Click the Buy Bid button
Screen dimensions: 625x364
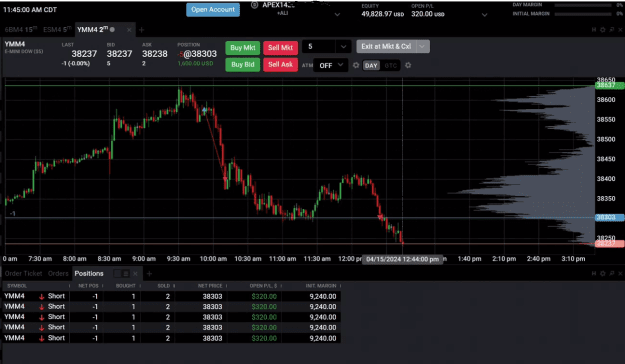[x=243, y=65]
